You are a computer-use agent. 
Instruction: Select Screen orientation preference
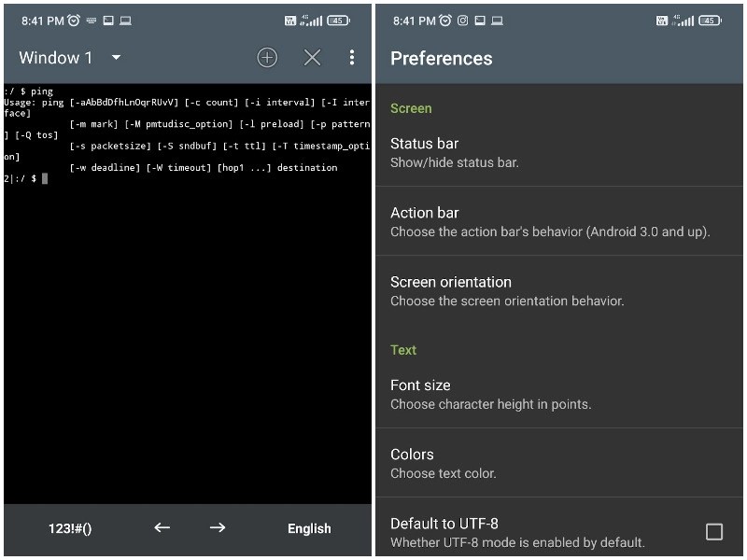560,290
